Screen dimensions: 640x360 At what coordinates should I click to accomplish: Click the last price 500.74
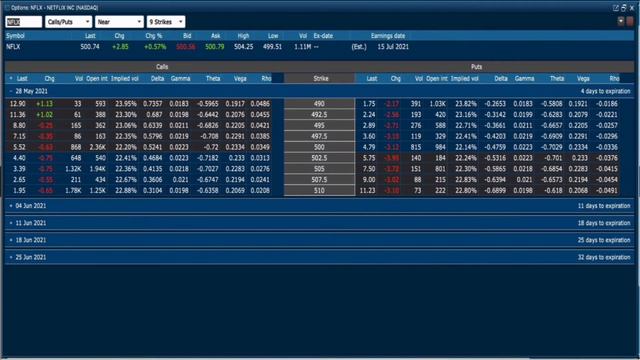(x=90, y=47)
